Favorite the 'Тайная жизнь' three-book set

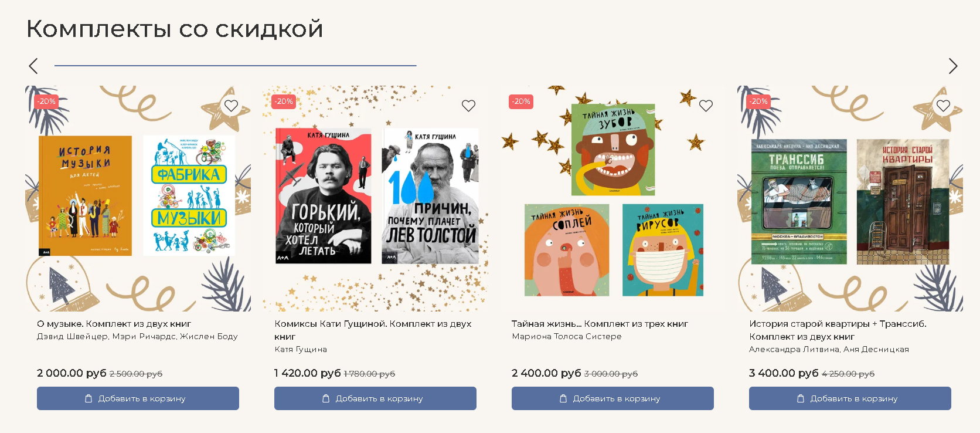point(706,106)
